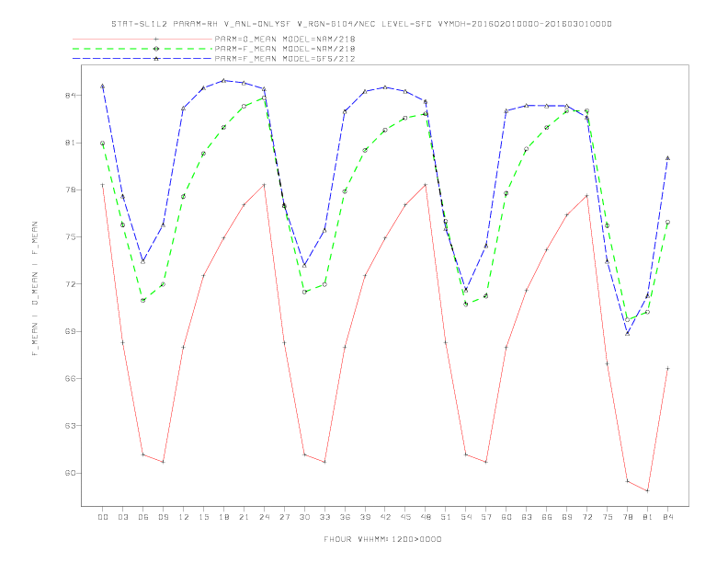Click y-axis tick label 69
The image size is (728, 563).
coord(70,331)
